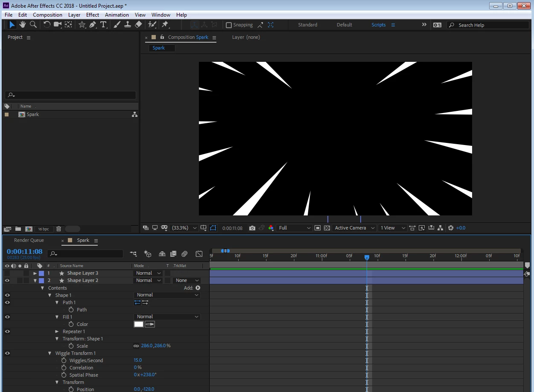Click the white Fill 1 color swatch
Screen dimensions: 534x392
[x=139, y=324]
